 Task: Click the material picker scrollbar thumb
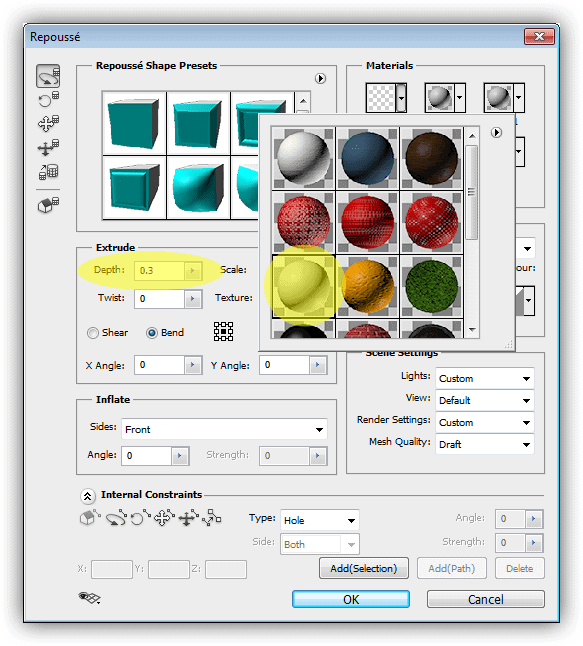[x=472, y=192]
